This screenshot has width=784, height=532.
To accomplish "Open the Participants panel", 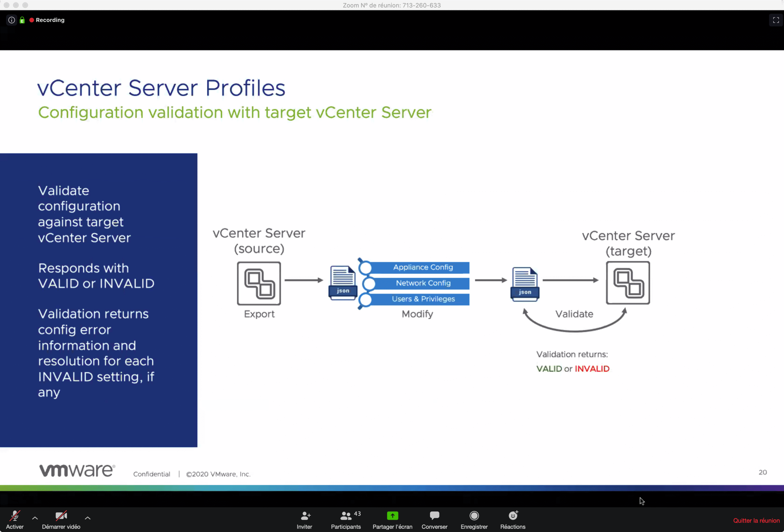I will click(345, 519).
